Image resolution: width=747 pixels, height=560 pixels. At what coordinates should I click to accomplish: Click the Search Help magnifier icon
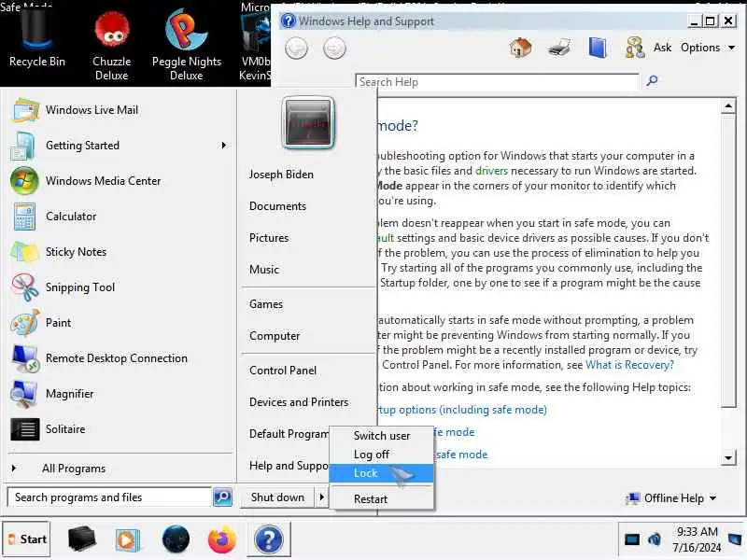(652, 80)
